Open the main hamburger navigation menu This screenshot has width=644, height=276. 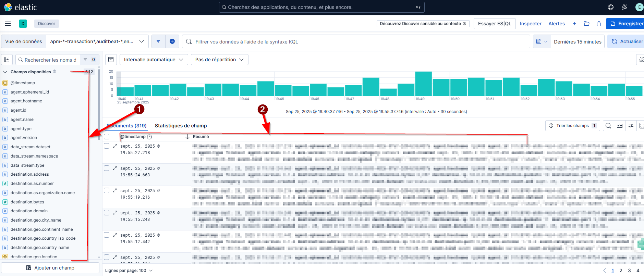point(8,24)
